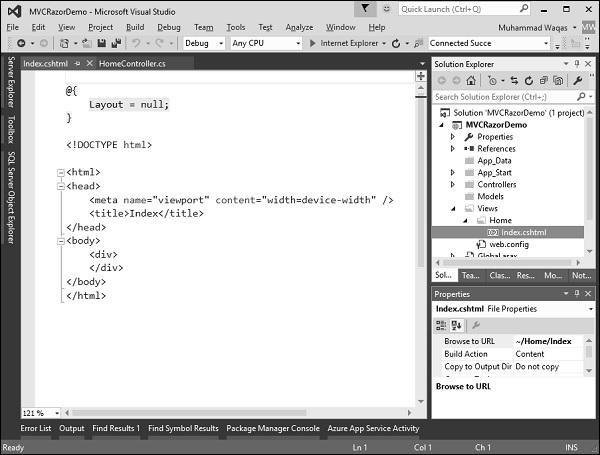The width and height of the screenshot is (600, 455).
Task: Click the Browse to URL property value
Action: 548,341
